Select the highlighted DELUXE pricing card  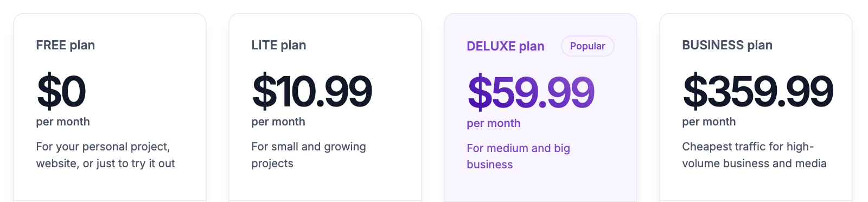coord(540,108)
